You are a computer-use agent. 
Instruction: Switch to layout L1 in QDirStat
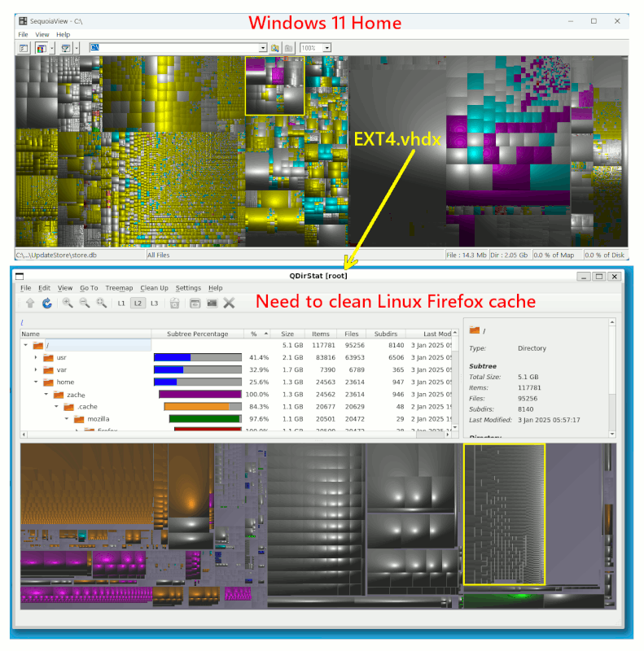coord(121,304)
